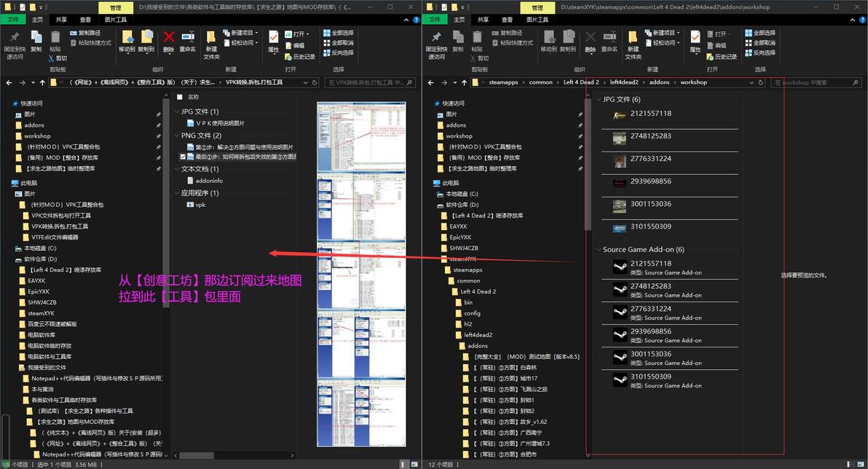Create new folder (新建文件夹) in left window
Viewport: 868px width, 469px height.
[x=211, y=45]
